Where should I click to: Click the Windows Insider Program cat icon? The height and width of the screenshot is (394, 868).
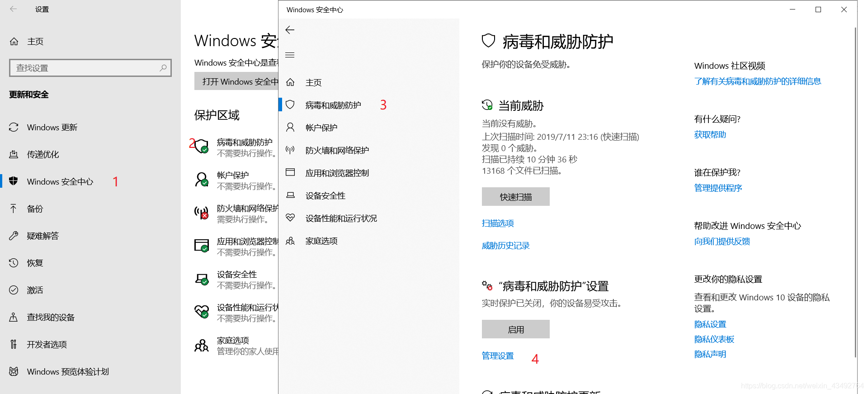pos(14,371)
